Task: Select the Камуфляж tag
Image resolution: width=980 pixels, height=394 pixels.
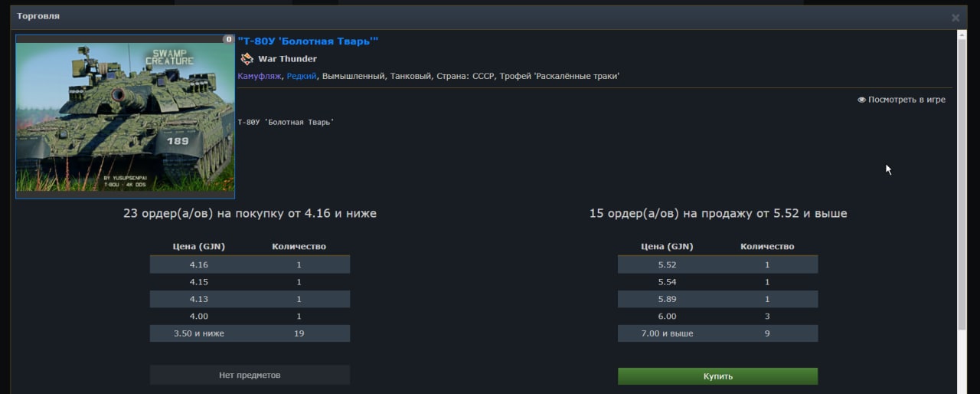Action: click(x=260, y=76)
